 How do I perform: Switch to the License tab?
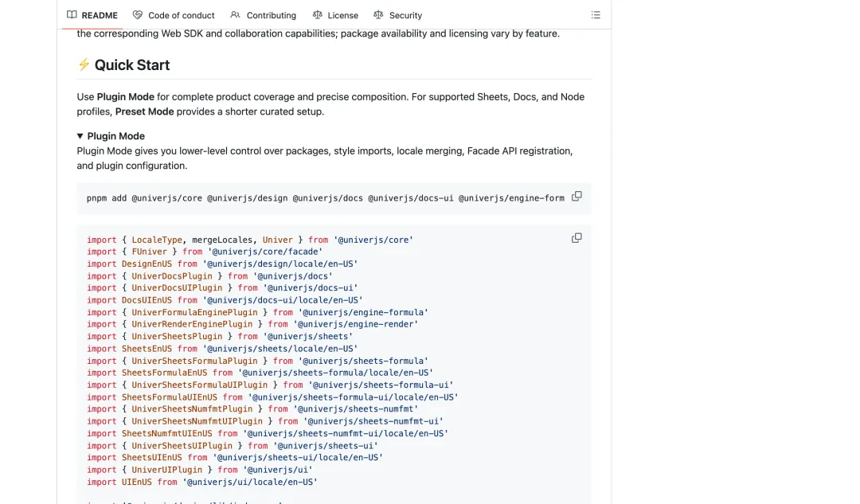click(342, 15)
